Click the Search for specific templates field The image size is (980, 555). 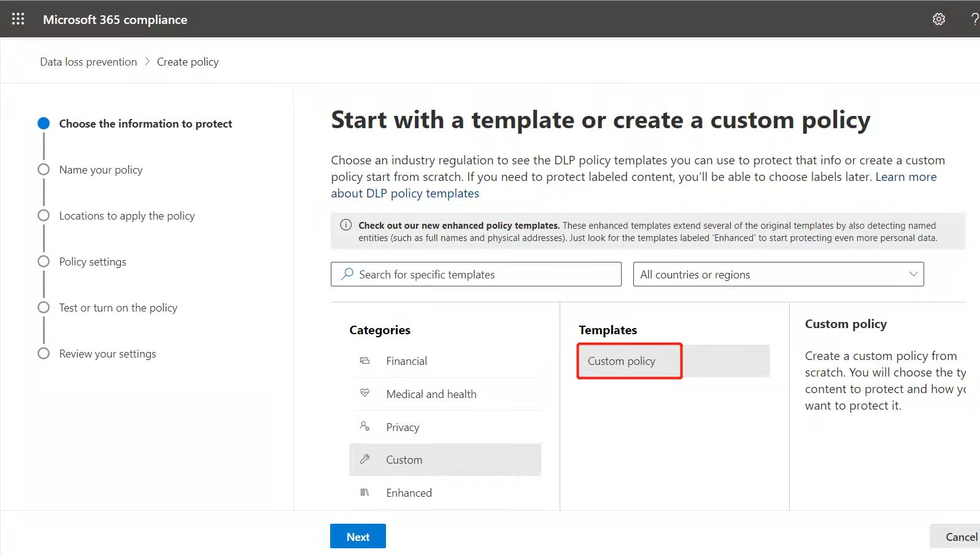coord(476,274)
